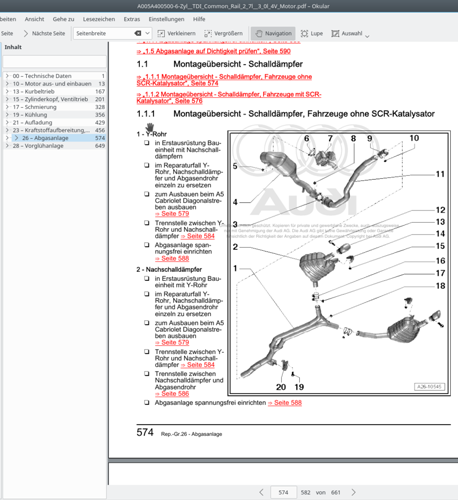Open the Einstellungen menu

pyautogui.click(x=166, y=19)
